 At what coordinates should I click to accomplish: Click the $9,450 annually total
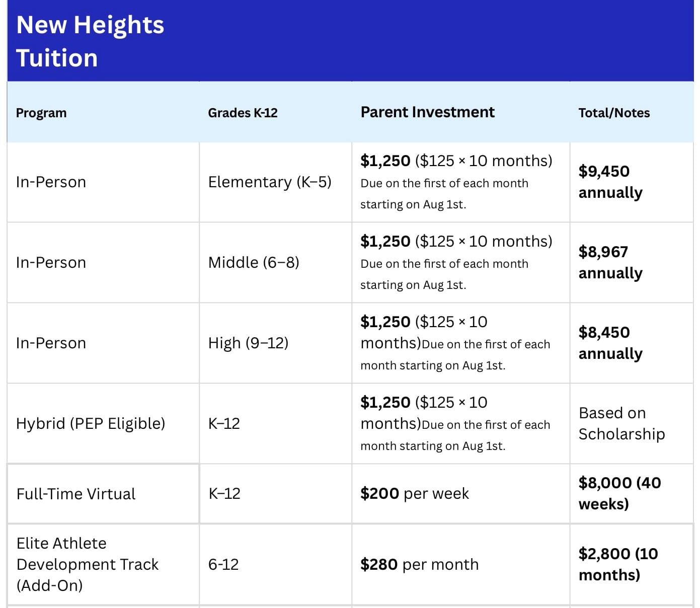[610, 182]
